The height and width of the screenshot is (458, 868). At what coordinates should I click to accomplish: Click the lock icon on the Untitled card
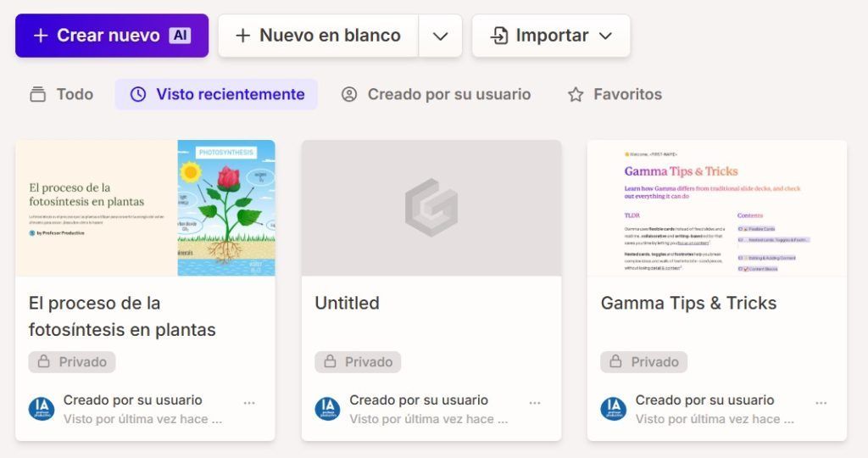pyautogui.click(x=330, y=361)
